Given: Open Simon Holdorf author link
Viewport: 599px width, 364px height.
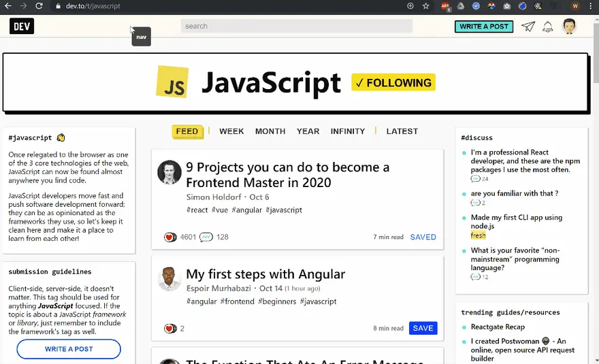Looking at the screenshot, I should click(x=214, y=197).
